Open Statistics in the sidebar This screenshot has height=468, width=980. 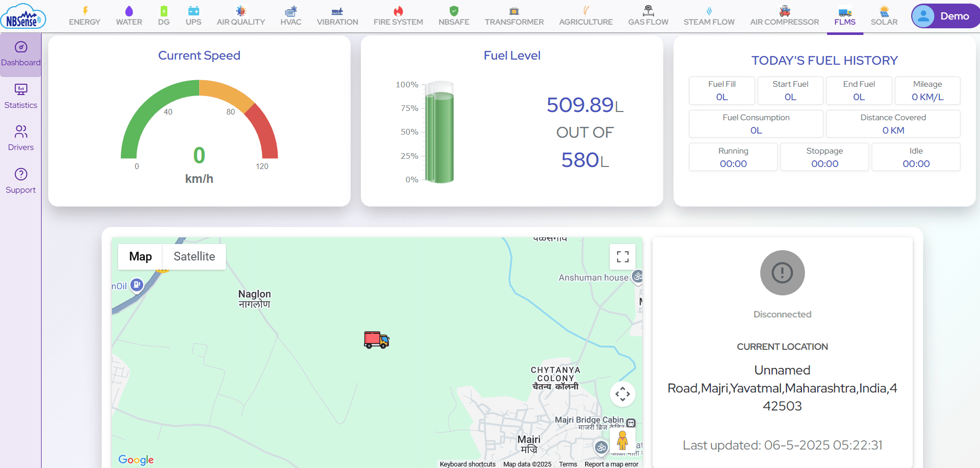(x=21, y=97)
